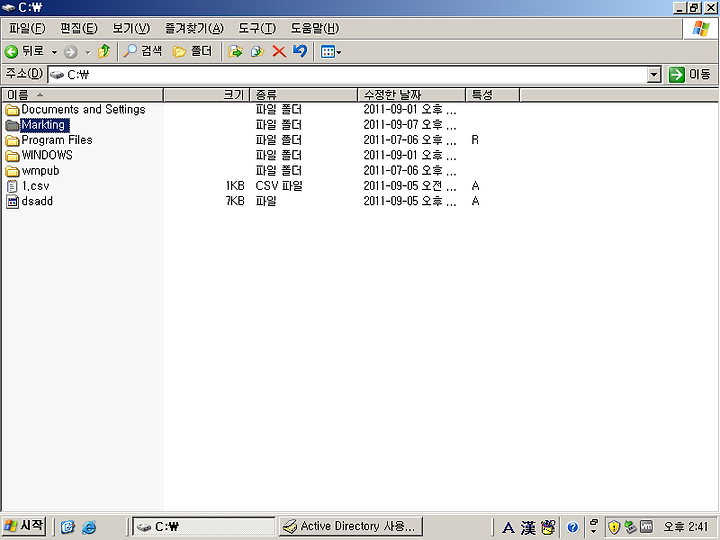Image resolution: width=720 pixels, height=540 pixels.
Task: Click the grayed forward arrow icon
Action: click(70, 51)
